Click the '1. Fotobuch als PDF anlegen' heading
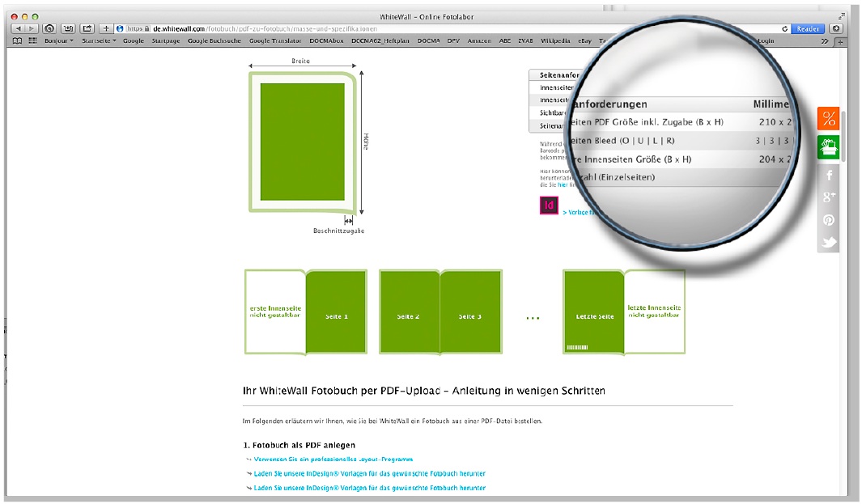Image resolution: width=862 pixels, height=504 pixels. click(299, 445)
